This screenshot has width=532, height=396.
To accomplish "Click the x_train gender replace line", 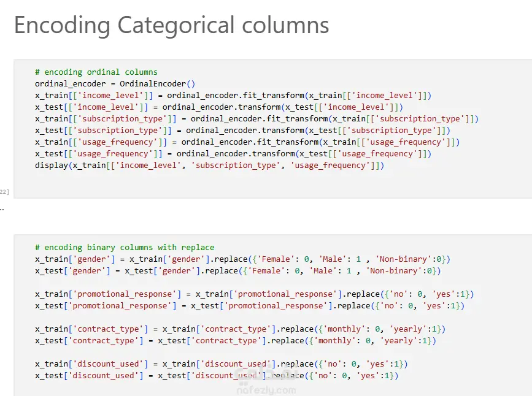I will pos(242,259).
